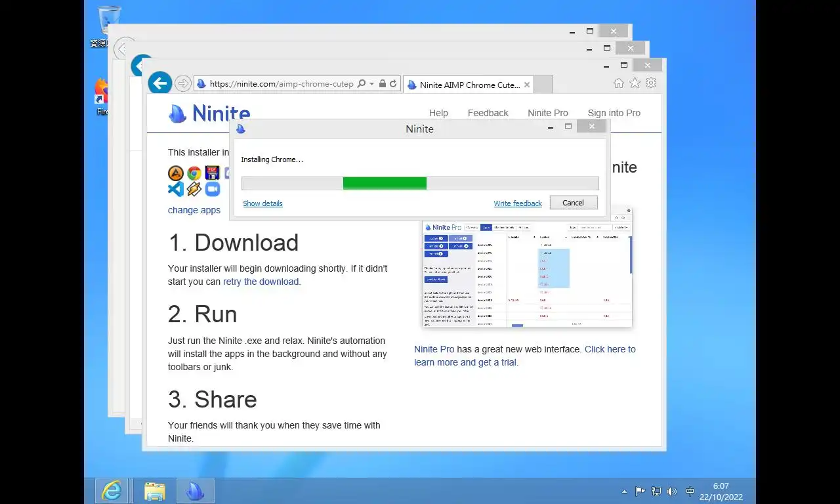840x504 pixels.
Task: Click the Ninite logo on the webpage
Action: click(209, 114)
